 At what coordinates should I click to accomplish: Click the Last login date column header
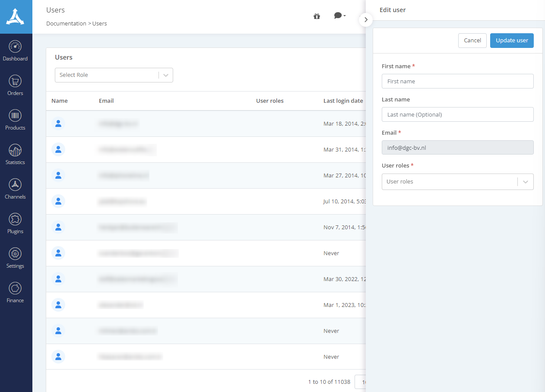tap(343, 101)
